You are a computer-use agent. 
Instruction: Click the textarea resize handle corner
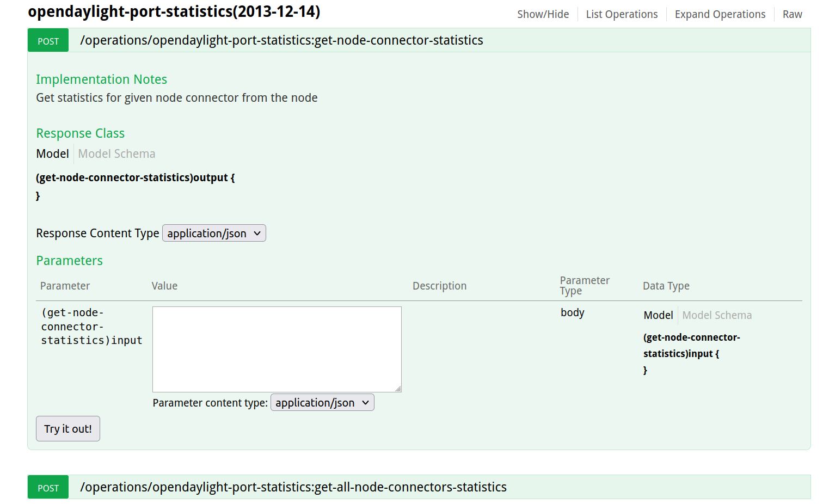pos(398,389)
